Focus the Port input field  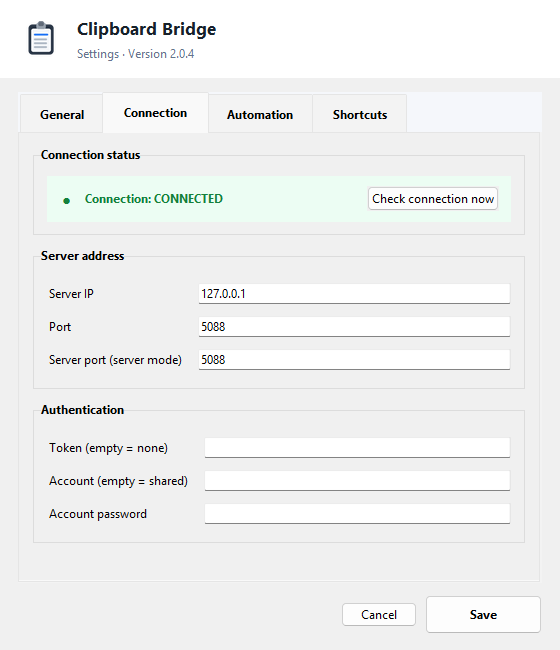354,327
